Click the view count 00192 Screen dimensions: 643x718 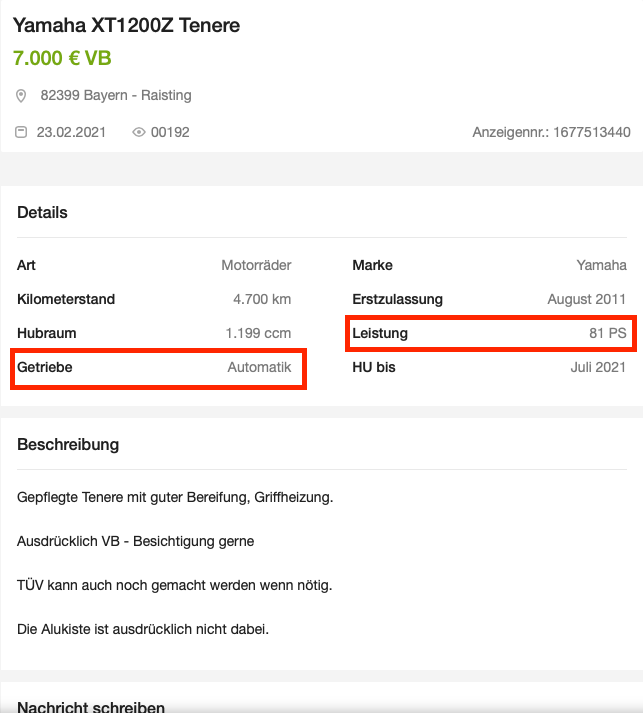[x=170, y=132]
